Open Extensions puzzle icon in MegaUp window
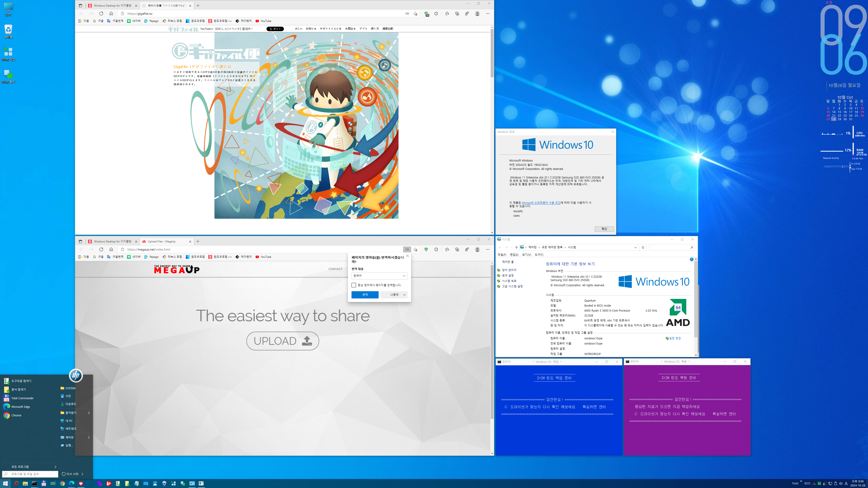 point(436,250)
